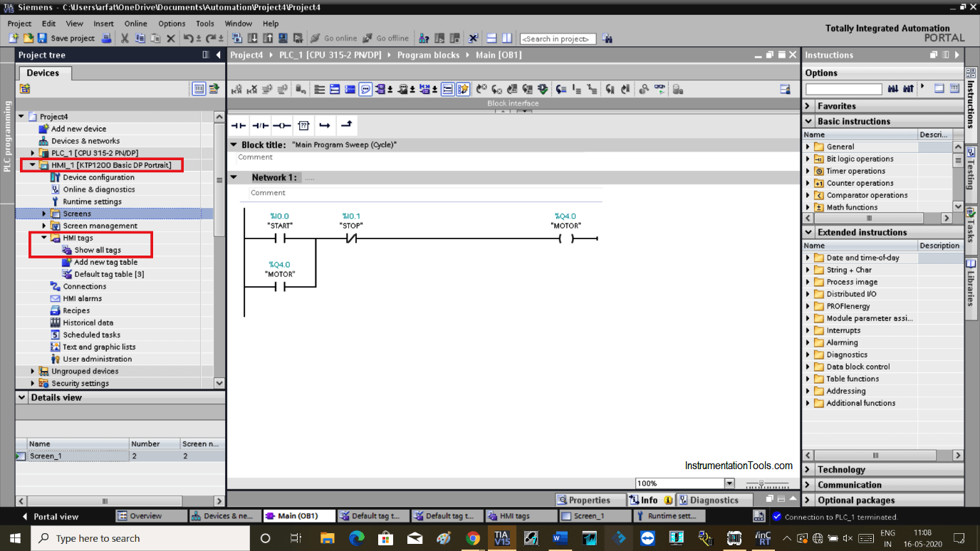This screenshot has height=551, width=980.
Task: Split editor space horizontally icon
Action: [491, 38]
